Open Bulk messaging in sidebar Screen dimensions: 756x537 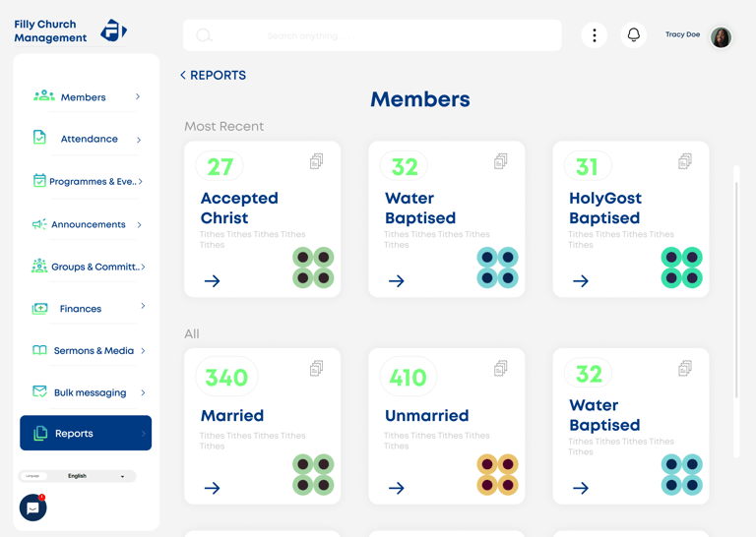point(88,392)
